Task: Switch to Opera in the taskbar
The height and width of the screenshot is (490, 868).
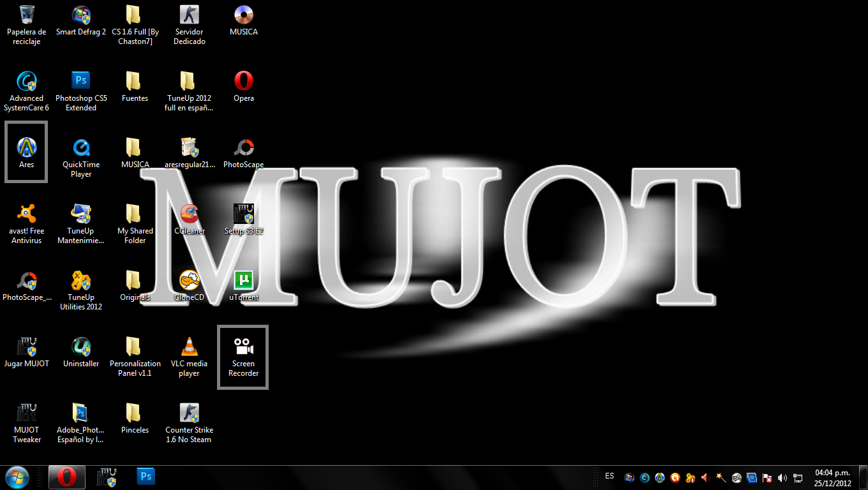Action: 67,477
